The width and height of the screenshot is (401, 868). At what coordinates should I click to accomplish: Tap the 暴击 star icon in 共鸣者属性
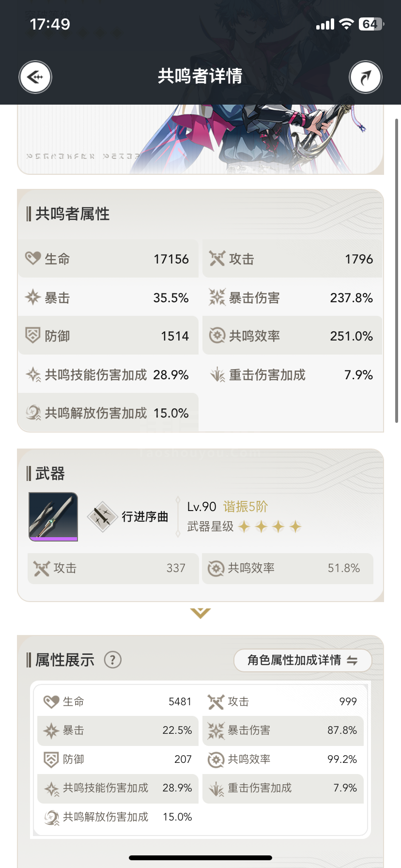pos(33,297)
